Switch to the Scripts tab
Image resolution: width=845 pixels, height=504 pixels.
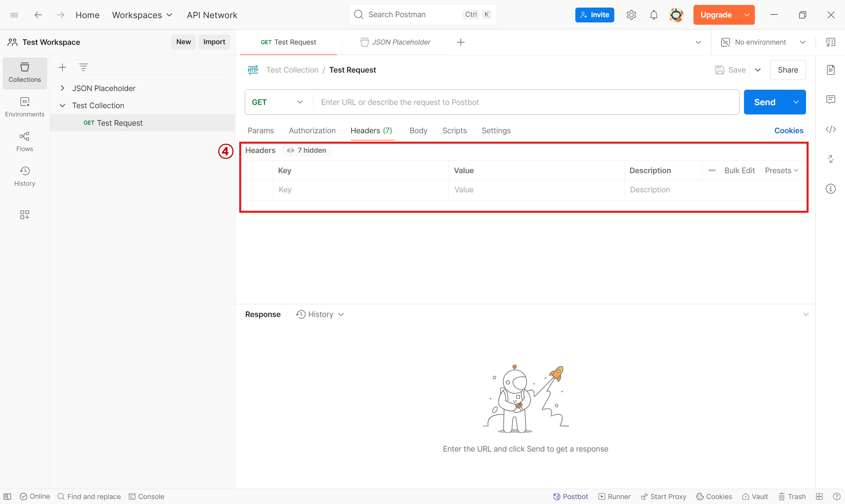[454, 131]
